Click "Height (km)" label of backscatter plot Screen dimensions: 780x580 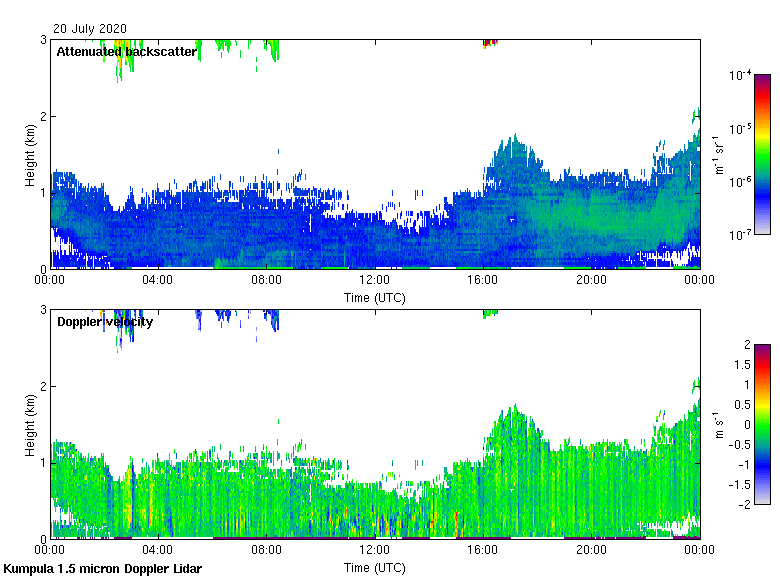[31, 154]
